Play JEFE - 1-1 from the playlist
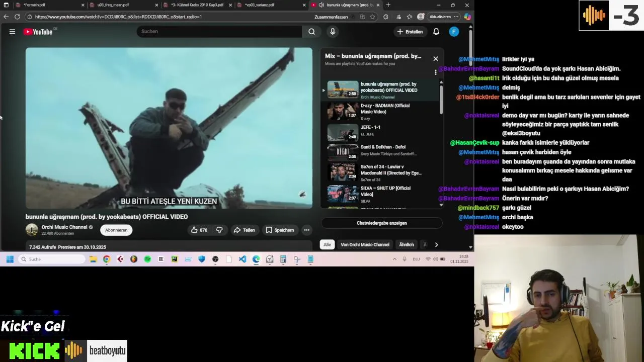This screenshot has width=644, height=362. click(x=382, y=132)
